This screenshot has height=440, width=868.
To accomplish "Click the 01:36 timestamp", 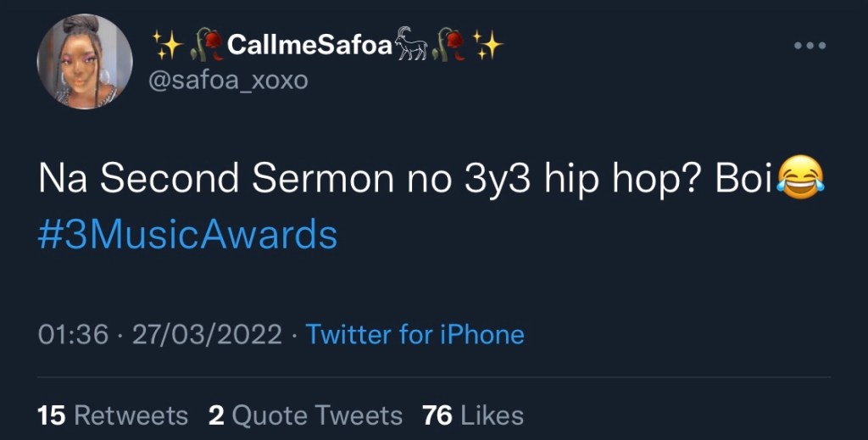I will point(73,334).
